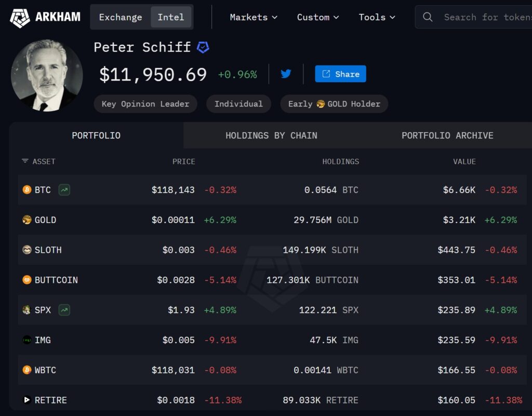This screenshot has height=416, width=532.
Task: Click the BTC chart trend icon
Action: pyautogui.click(x=64, y=190)
